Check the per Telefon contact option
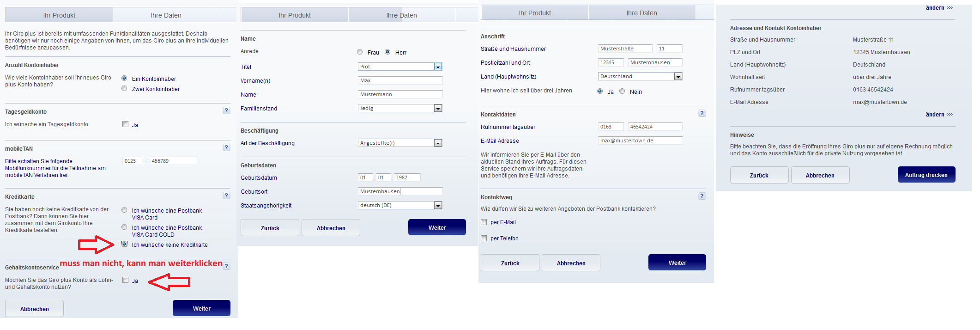 pos(484,238)
